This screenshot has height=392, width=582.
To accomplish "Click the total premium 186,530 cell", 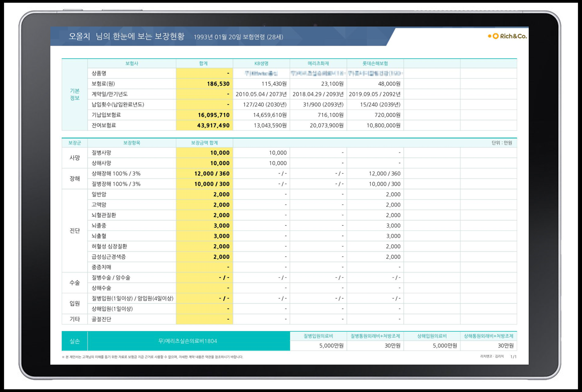I will [x=218, y=84].
